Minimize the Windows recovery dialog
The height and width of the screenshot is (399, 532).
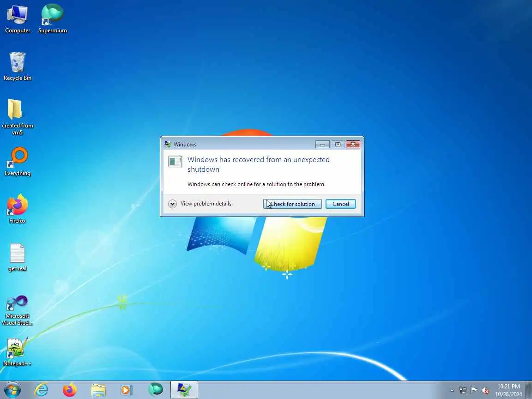(322, 145)
